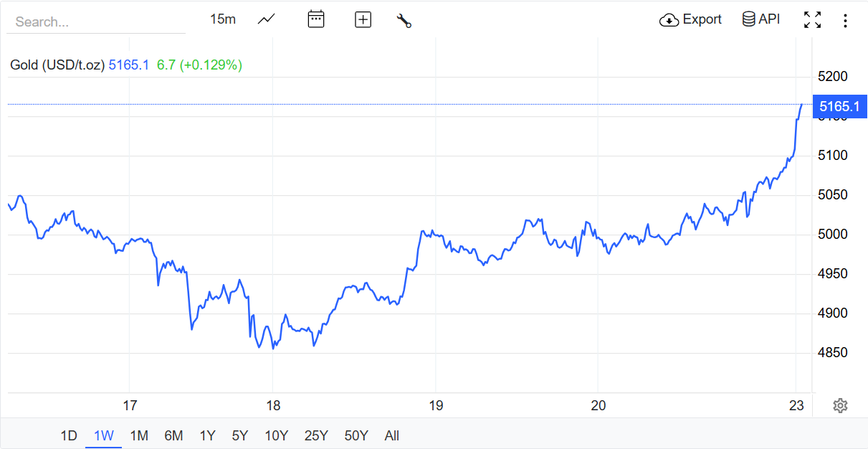The width and height of the screenshot is (868, 449).
Task: Click the plus icon to add comparison
Action: (x=363, y=19)
